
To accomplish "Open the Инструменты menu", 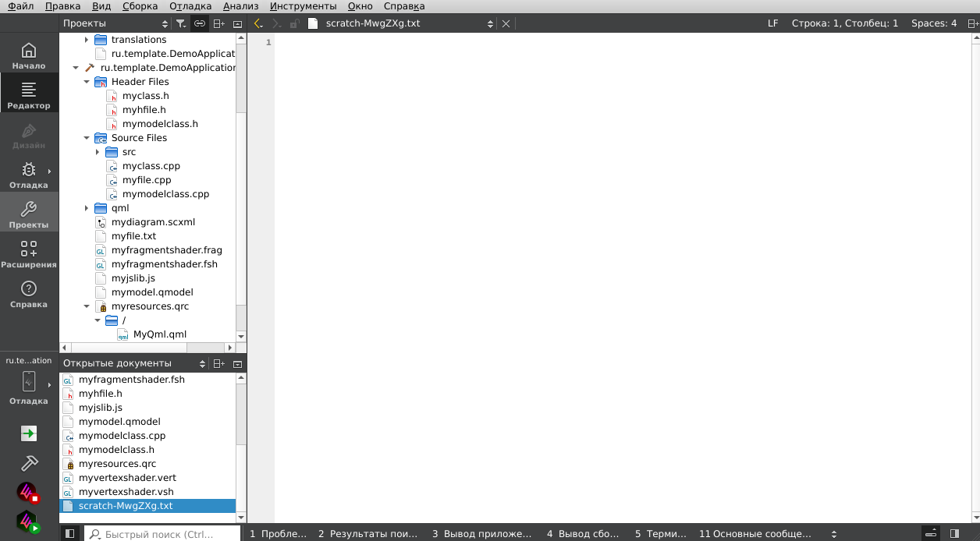I will click(x=303, y=6).
